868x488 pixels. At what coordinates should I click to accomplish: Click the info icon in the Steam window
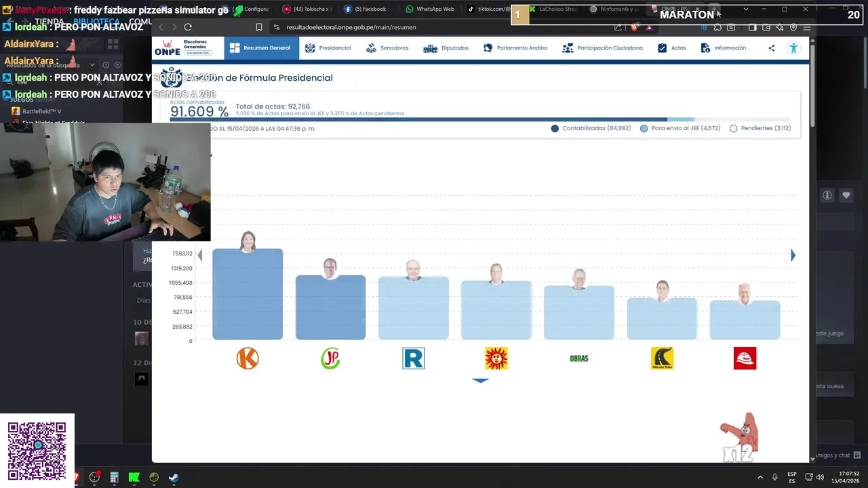click(x=827, y=195)
